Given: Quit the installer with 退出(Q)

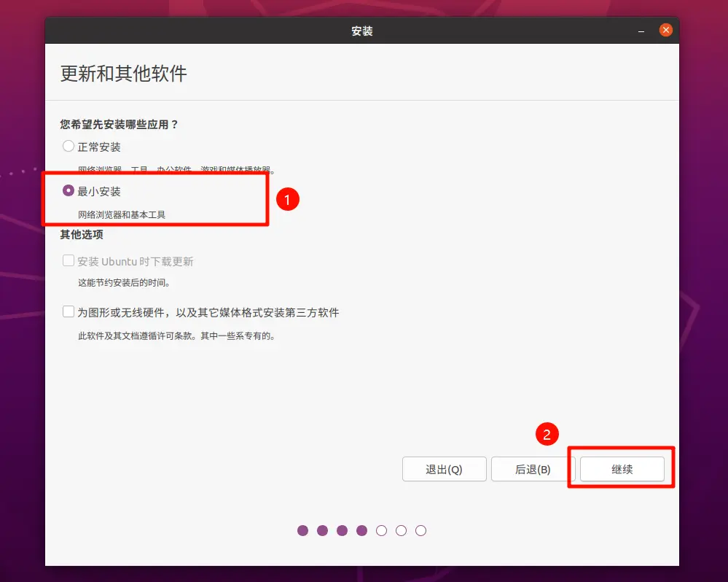Looking at the screenshot, I should click(445, 469).
